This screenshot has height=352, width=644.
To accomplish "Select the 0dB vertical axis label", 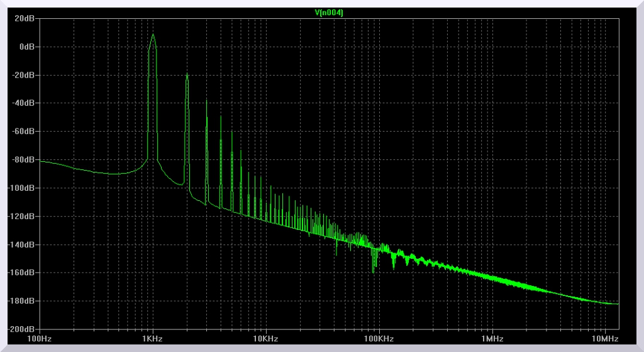I will click(27, 47).
